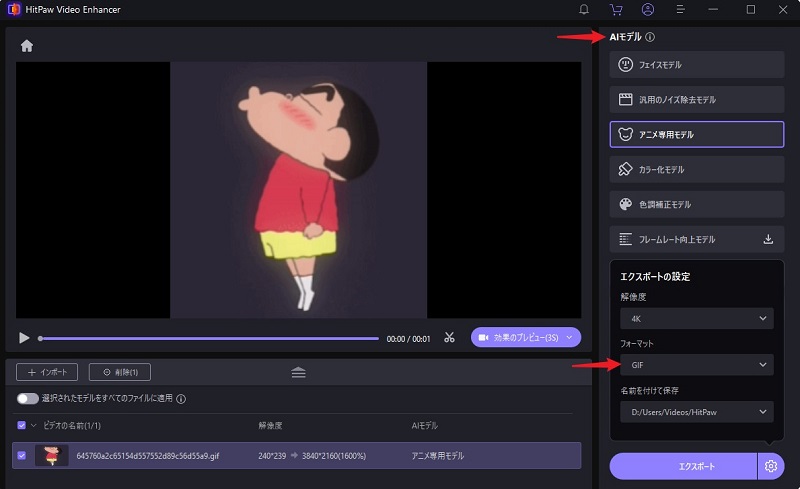The image size is (800, 489).
Task: Click the 削除(1) button
Action: point(120,372)
